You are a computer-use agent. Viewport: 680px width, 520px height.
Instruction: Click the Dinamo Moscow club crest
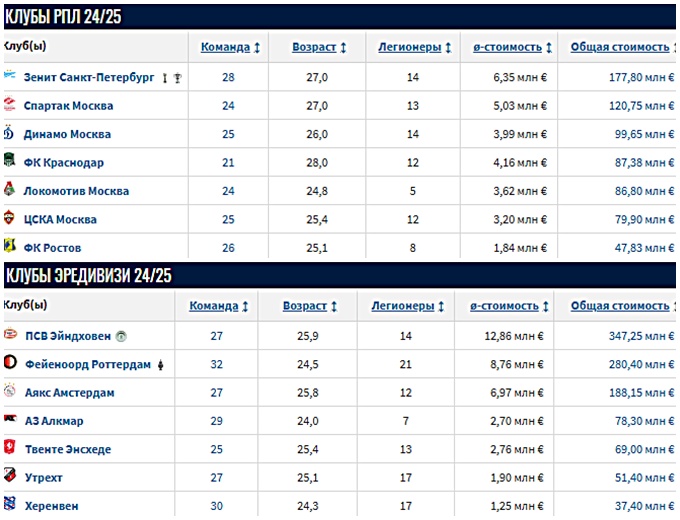point(9,133)
